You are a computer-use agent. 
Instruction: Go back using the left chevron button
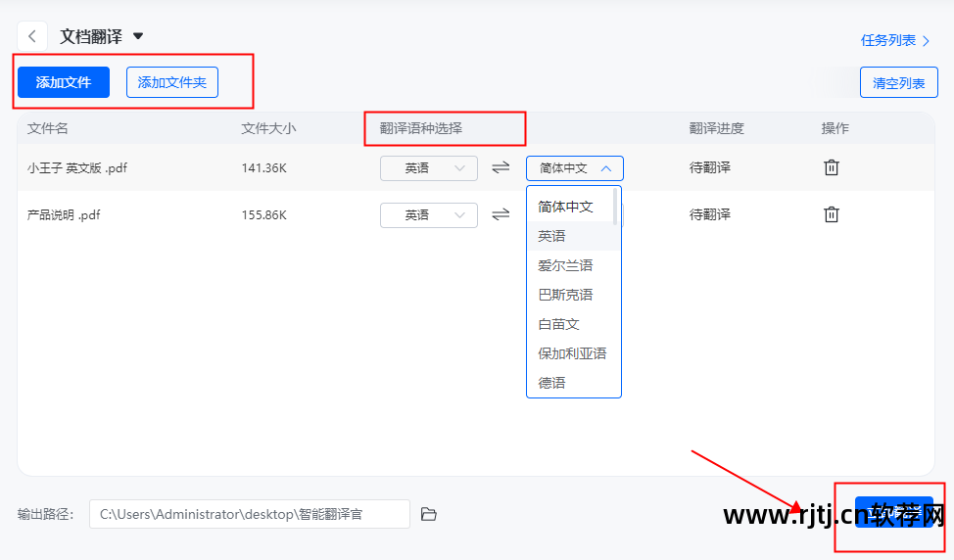(x=32, y=36)
